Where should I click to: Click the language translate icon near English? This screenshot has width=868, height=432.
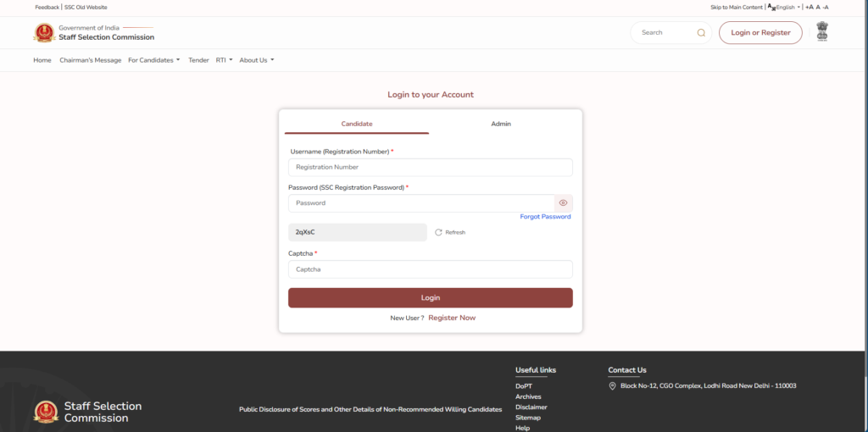[771, 7]
